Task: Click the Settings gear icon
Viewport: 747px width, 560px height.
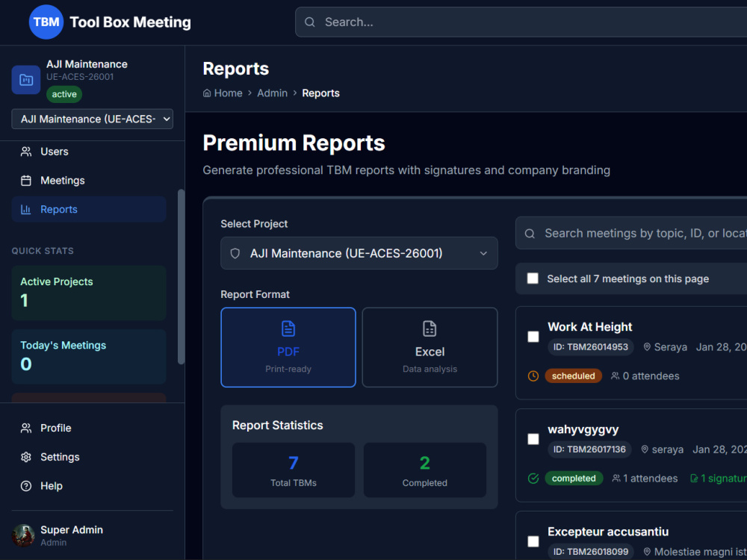Action: (x=26, y=457)
